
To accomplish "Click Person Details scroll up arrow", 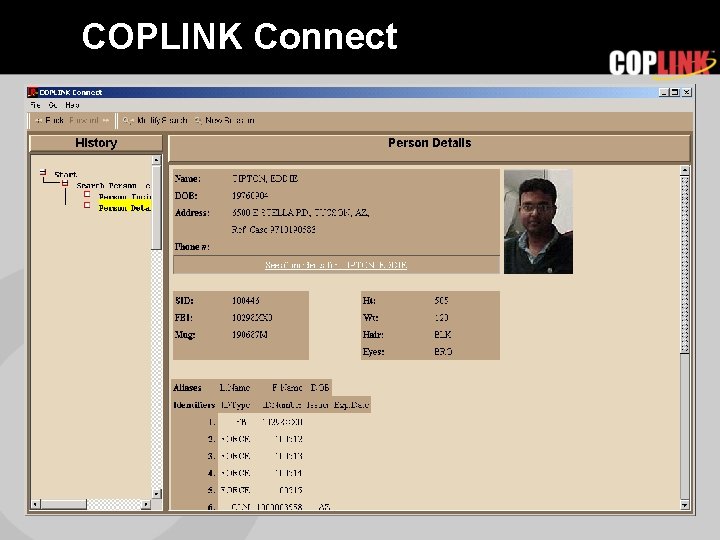I will [685, 170].
